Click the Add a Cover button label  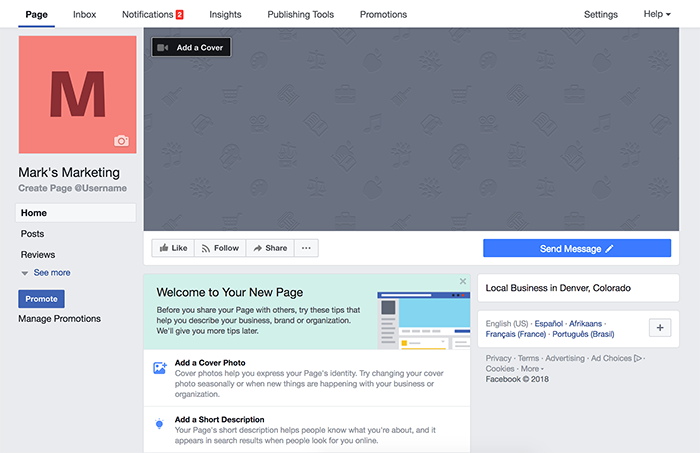click(x=200, y=47)
